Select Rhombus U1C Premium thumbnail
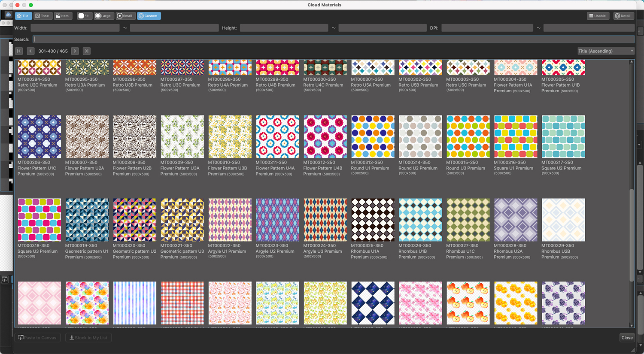Image resolution: width=644 pixels, height=354 pixels. click(468, 220)
